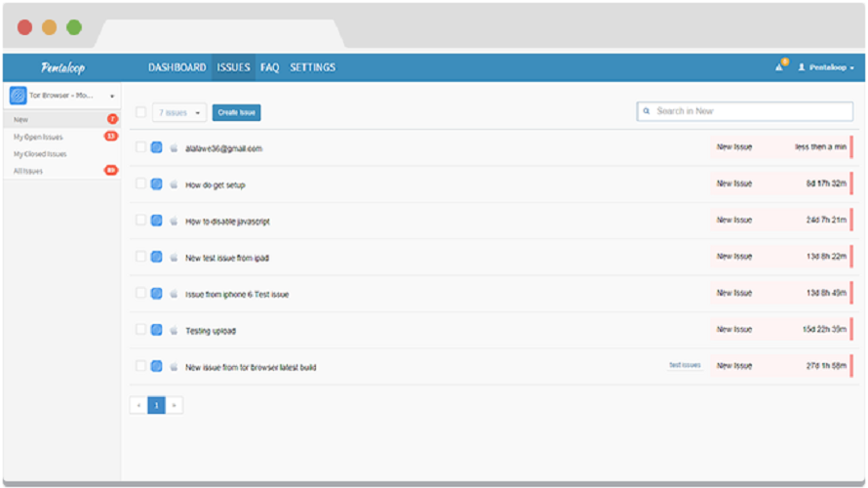The image size is (868, 488).
Task: Click the Apple icon in How to disable javascript row
Action: coord(174,221)
